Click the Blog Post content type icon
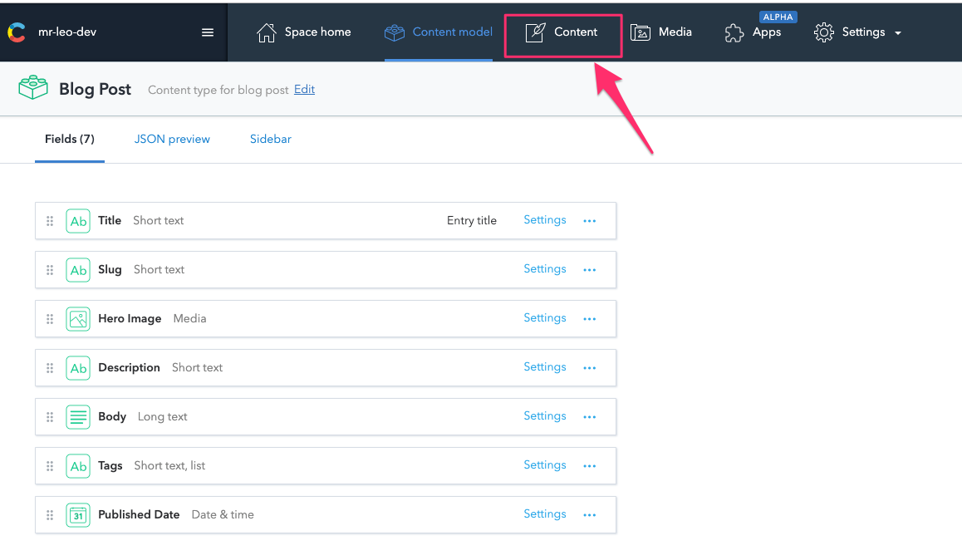 coord(32,86)
